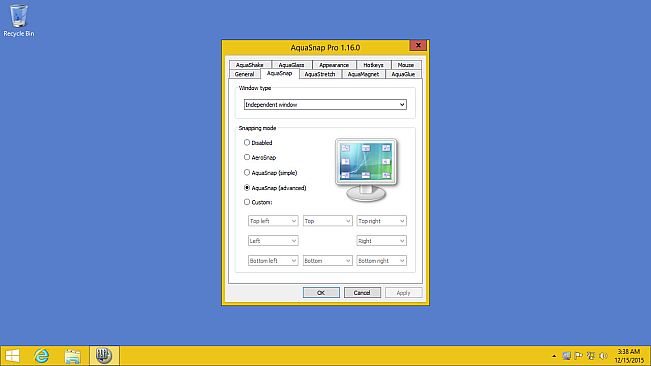
Task: Select the Disabled snapping mode
Action: point(258,143)
